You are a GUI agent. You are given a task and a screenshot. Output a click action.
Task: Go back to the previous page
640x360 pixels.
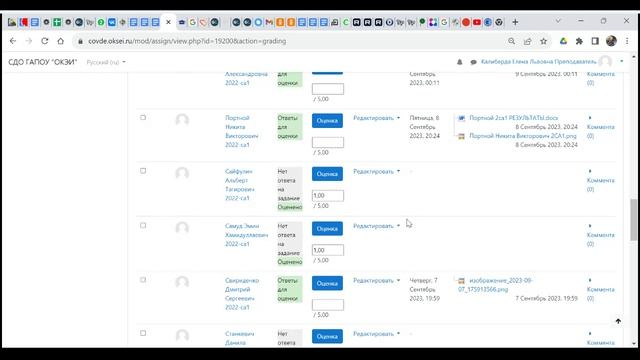pyautogui.click(x=13, y=41)
